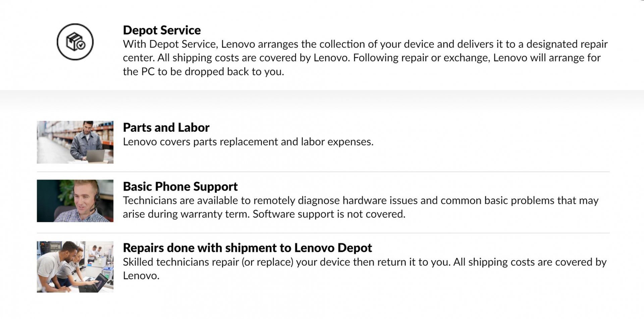The height and width of the screenshot is (319, 644).
Task: Open the Lenovo Depot repairs technicians photo
Action: click(75, 267)
